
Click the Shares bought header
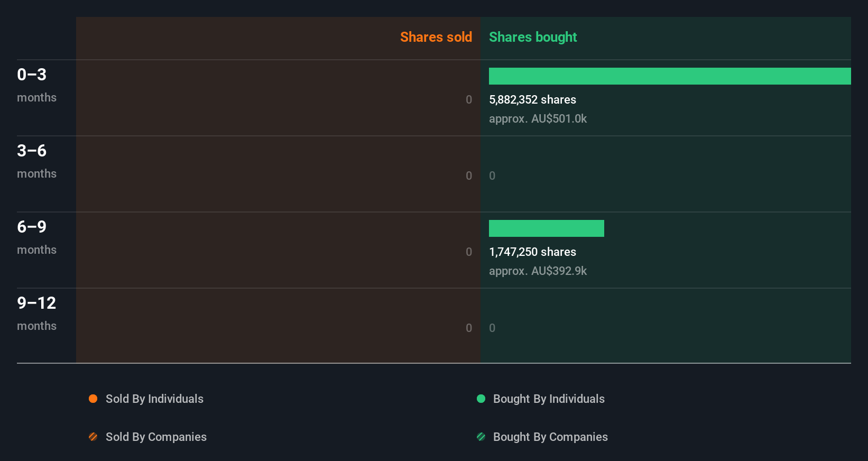point(533,37)
